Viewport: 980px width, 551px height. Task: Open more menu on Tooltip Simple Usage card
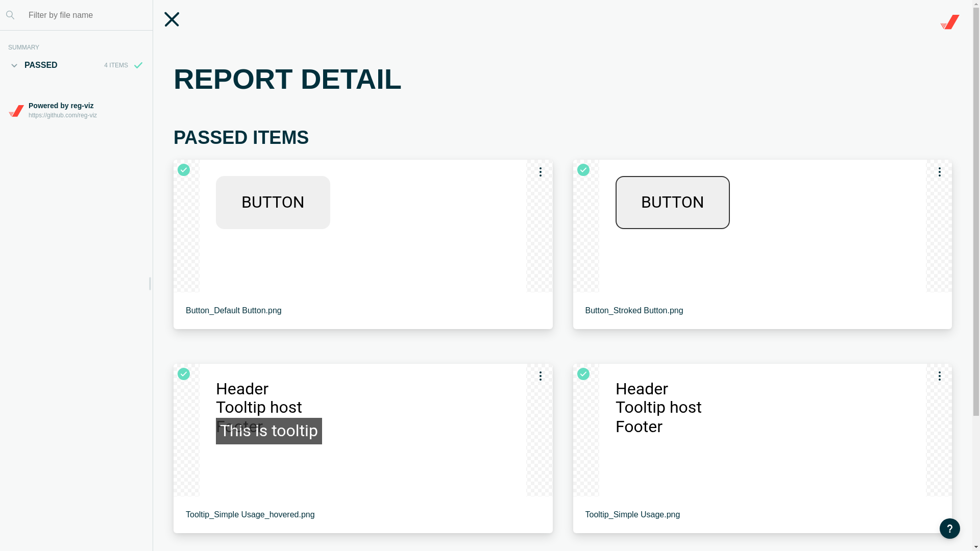(940, 376)
